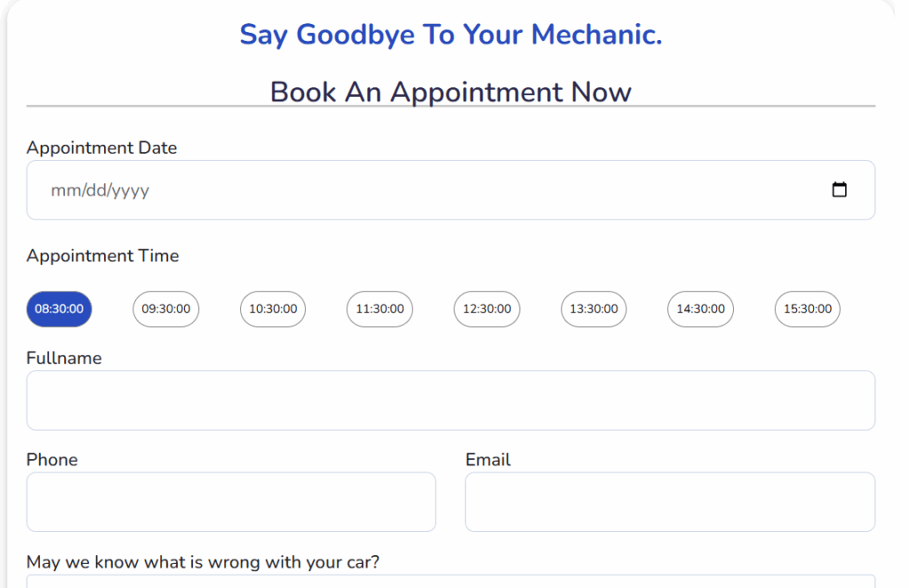
Task: Open the calendar date picker icon
Action: [839, 190]
